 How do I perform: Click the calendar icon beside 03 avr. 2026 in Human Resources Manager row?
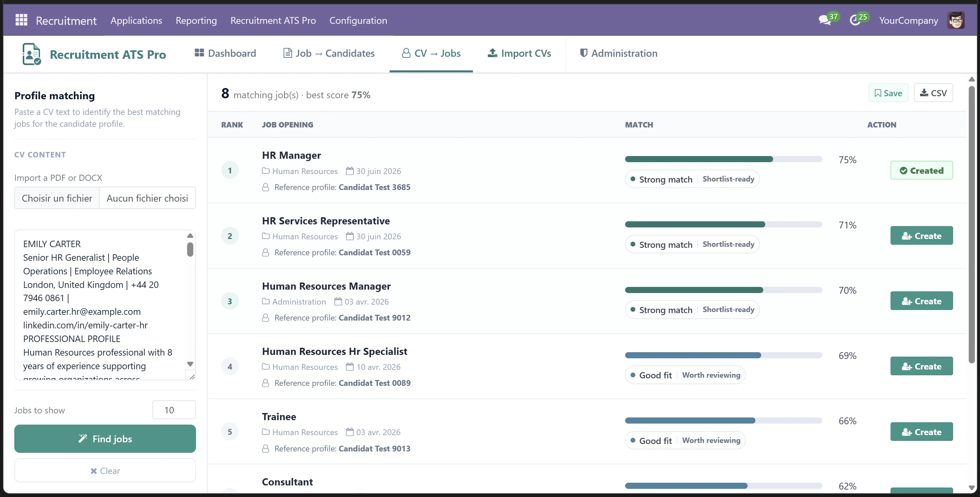tap(338, 302)
